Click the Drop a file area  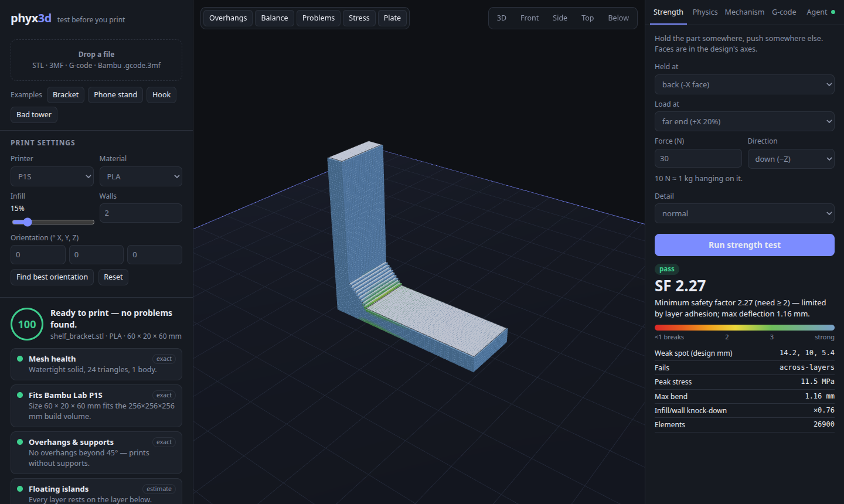point(96,60)
